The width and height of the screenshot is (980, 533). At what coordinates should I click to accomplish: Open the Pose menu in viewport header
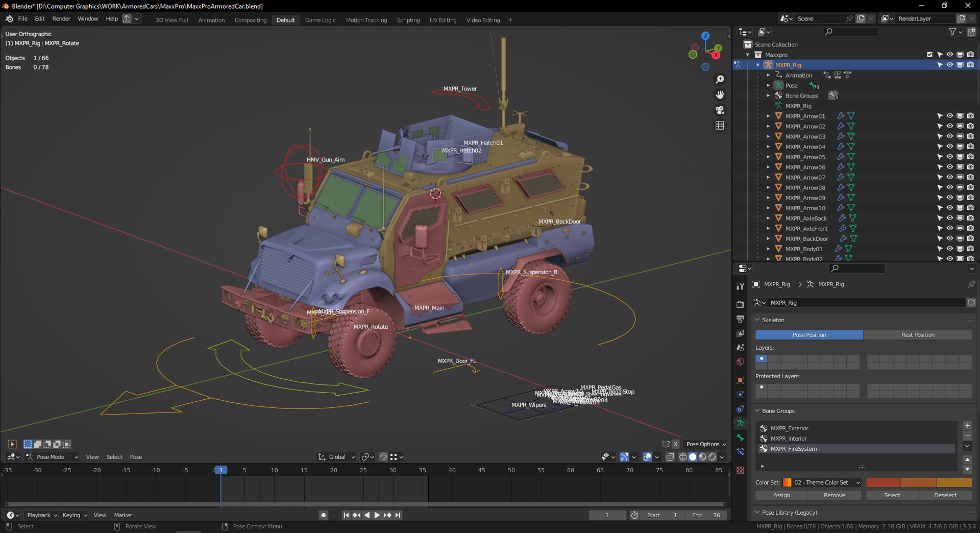point(136,457)
